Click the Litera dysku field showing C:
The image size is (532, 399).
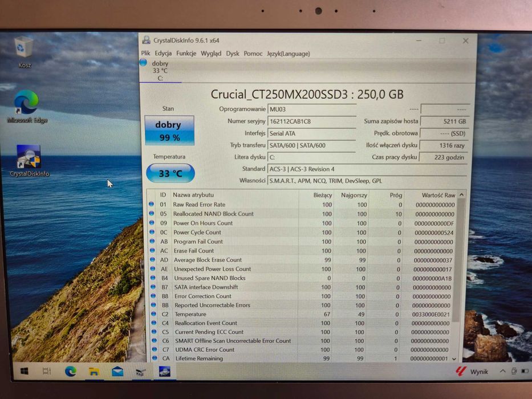[x=311, y=157]
